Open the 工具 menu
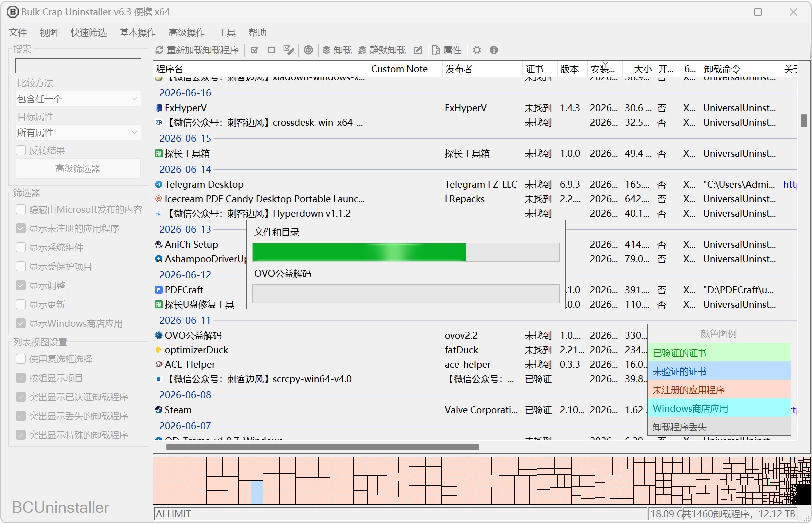The image size is (812, 524). coord(227,33)
